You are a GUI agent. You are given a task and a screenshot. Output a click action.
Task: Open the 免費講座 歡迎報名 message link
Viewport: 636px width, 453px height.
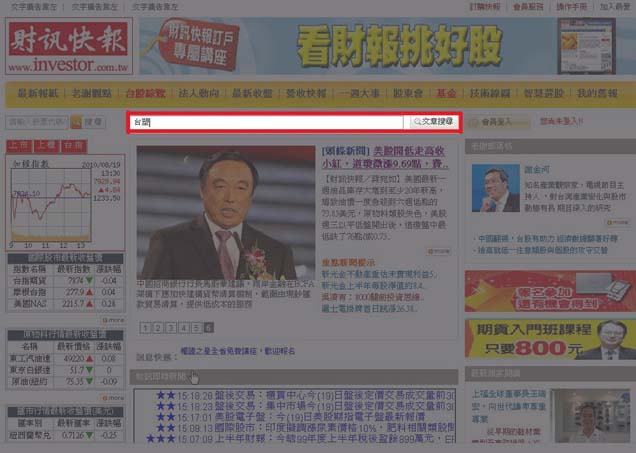click(x=238, y=351)
